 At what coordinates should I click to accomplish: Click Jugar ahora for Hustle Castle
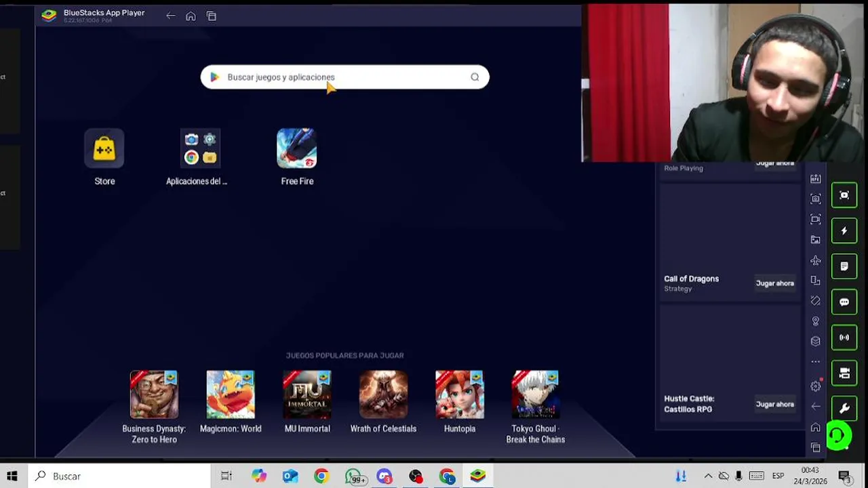click(x=774, y=404)
